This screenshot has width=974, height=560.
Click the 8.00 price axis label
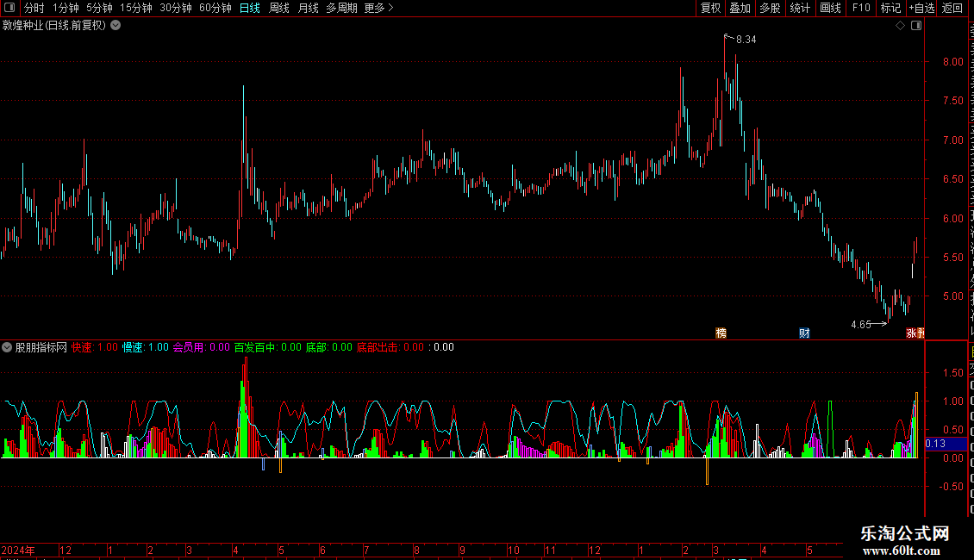pos(952,61)
